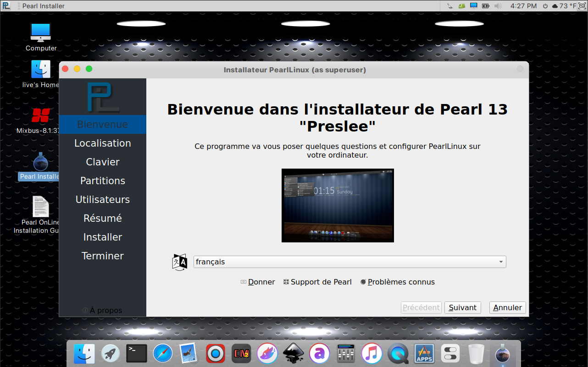Click the Pearl desktop preview thumbnail
The height and width of the screenshot is (367, 588).
click(338, 205)
